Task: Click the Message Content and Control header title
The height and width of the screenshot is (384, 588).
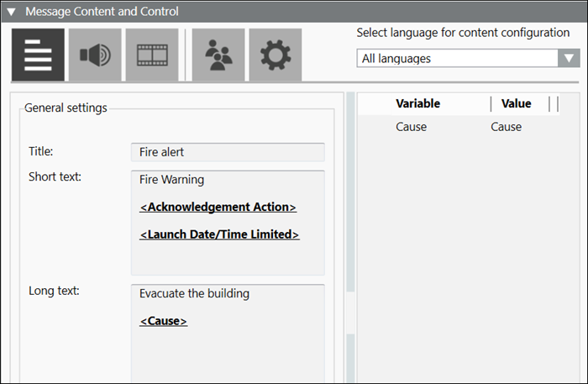Action: [101, 13]
